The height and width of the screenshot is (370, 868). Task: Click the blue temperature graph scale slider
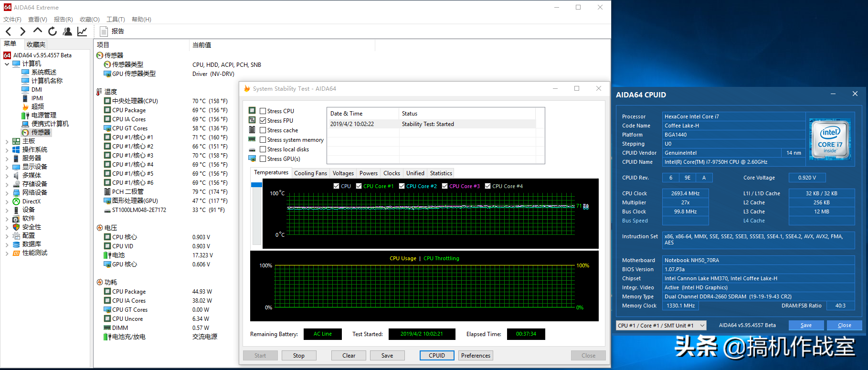pos(256,185)
